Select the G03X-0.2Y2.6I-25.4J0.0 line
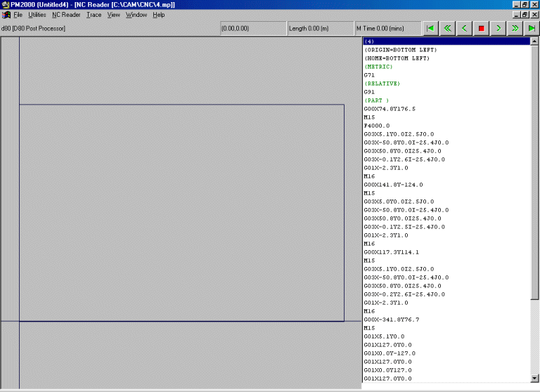Screen dimensions: 540x392 point(446,294)
